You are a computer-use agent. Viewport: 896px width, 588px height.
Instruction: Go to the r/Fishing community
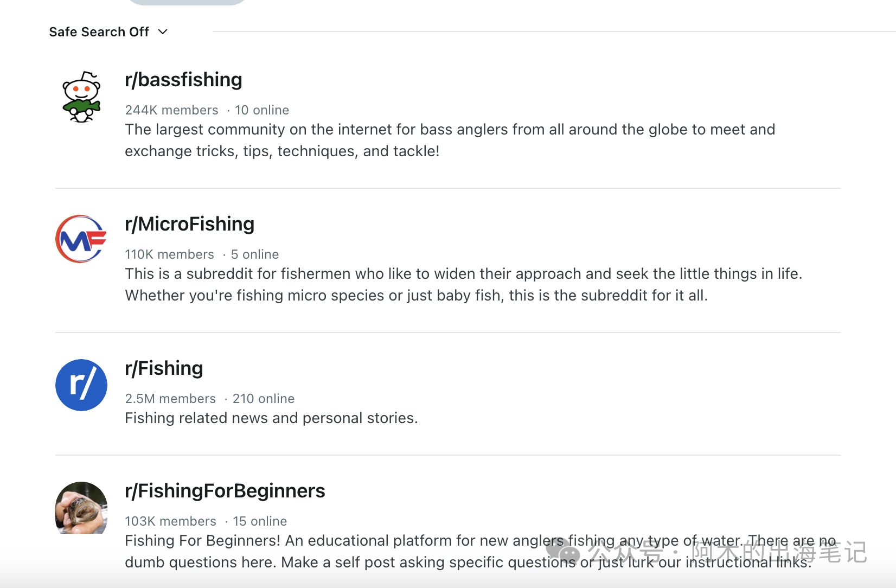point(164,368)
